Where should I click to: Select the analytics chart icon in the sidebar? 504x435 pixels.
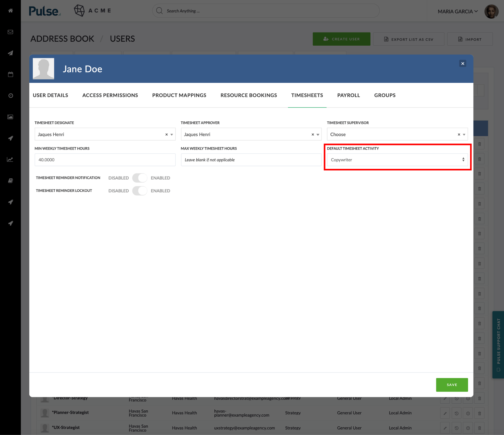(10, 159)
